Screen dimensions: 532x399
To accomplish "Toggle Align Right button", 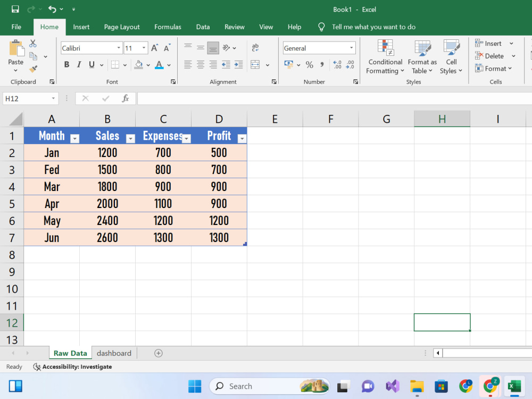I will [213, 64].
